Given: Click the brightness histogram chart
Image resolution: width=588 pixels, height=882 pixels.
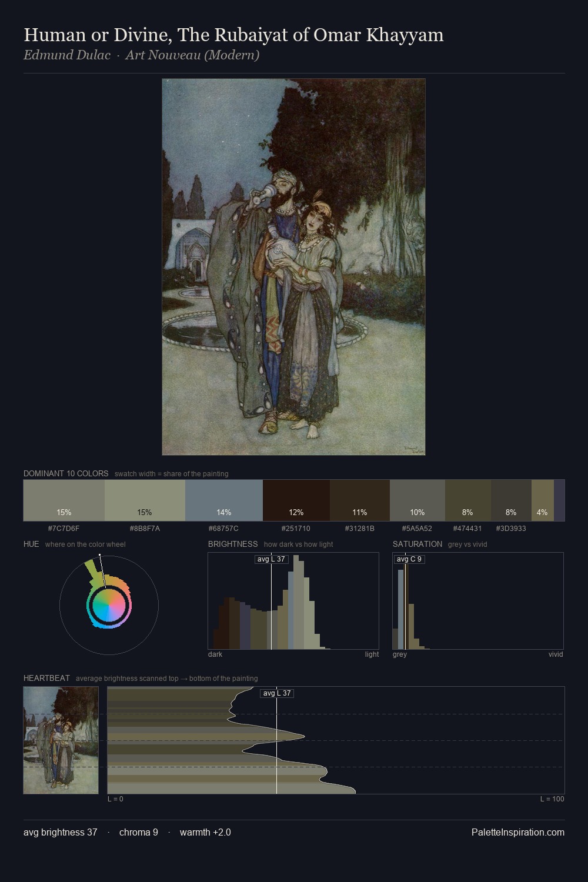Looking at the screenshot, I should [293, 601].
